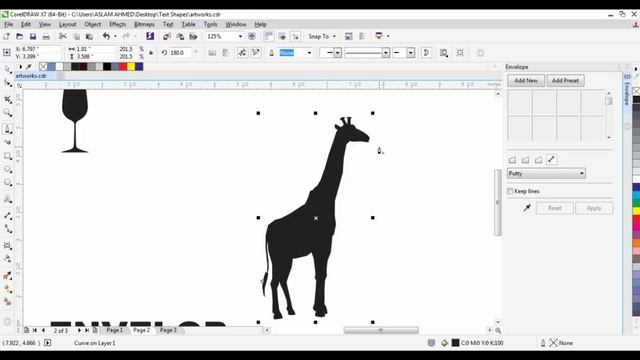Toggle the Show rulers button

(x=269, y=36)
